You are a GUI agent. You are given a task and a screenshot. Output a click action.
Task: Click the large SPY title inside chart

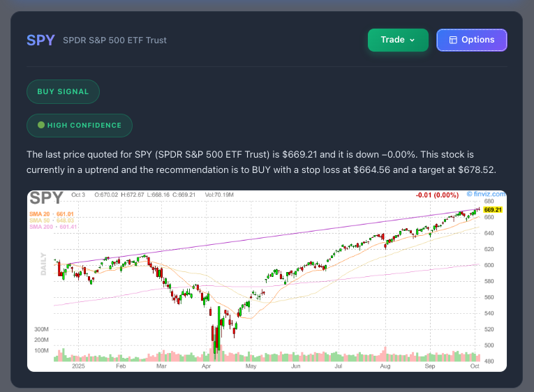tap(46, 198)
